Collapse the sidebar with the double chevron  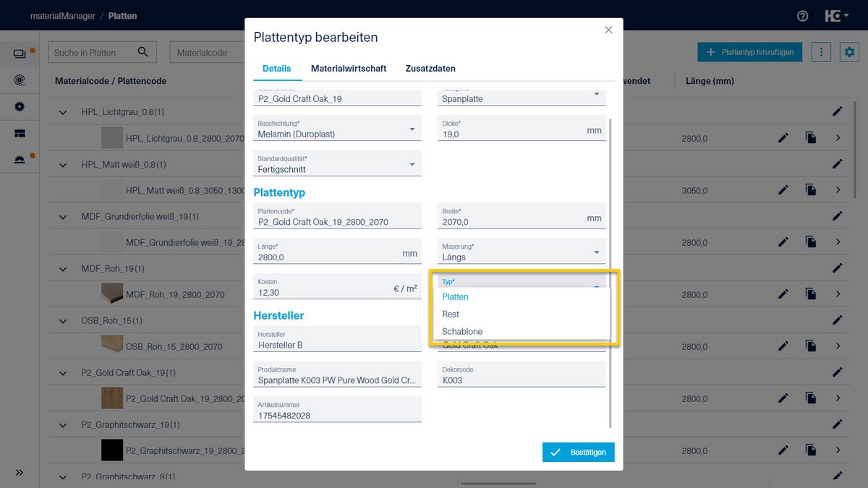[20, 472]
